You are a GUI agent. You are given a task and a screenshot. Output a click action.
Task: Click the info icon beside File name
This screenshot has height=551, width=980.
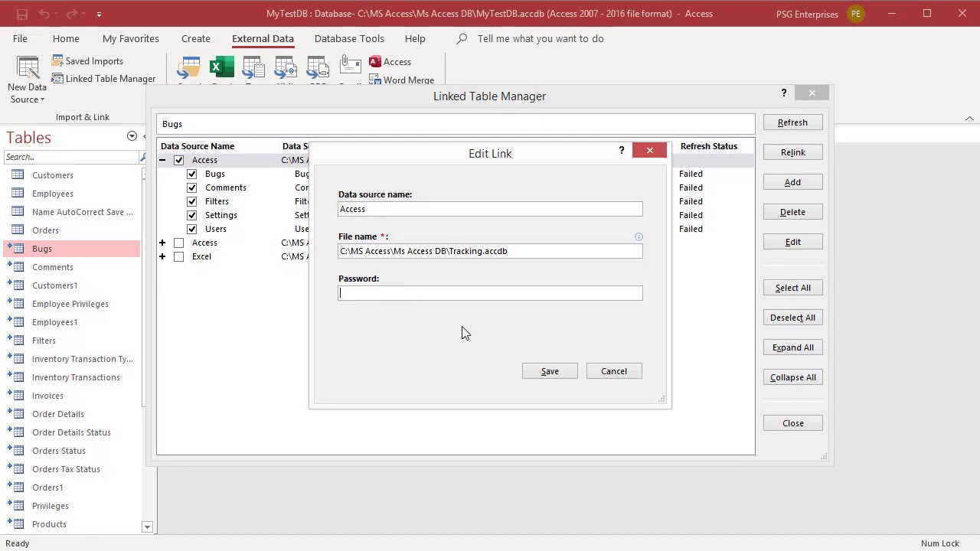coord(639,237)
